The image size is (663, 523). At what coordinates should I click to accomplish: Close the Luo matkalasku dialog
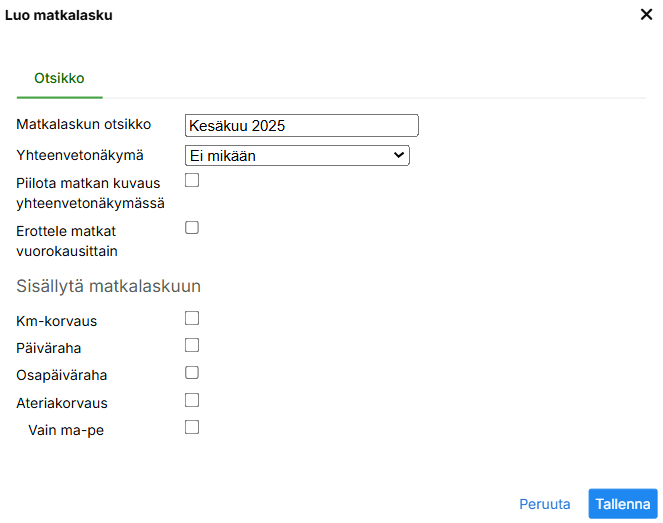coord(646,15)
